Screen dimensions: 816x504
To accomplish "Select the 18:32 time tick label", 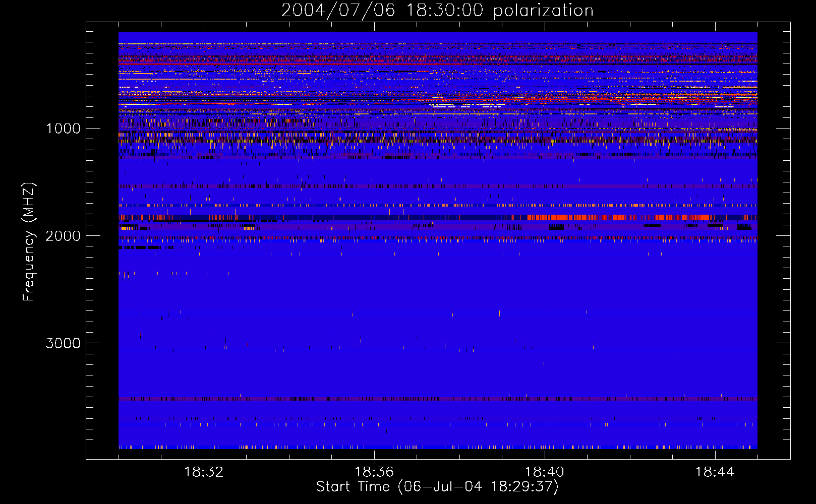I will click(x=204, y=472).
